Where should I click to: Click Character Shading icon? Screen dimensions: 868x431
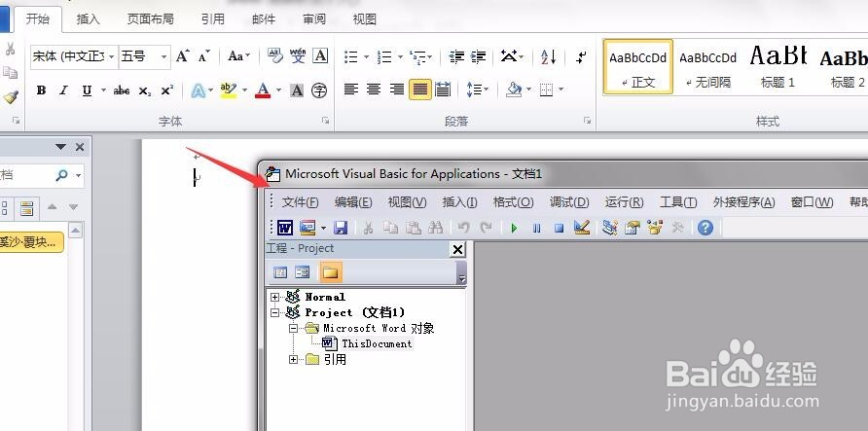(x=297, y=90)
